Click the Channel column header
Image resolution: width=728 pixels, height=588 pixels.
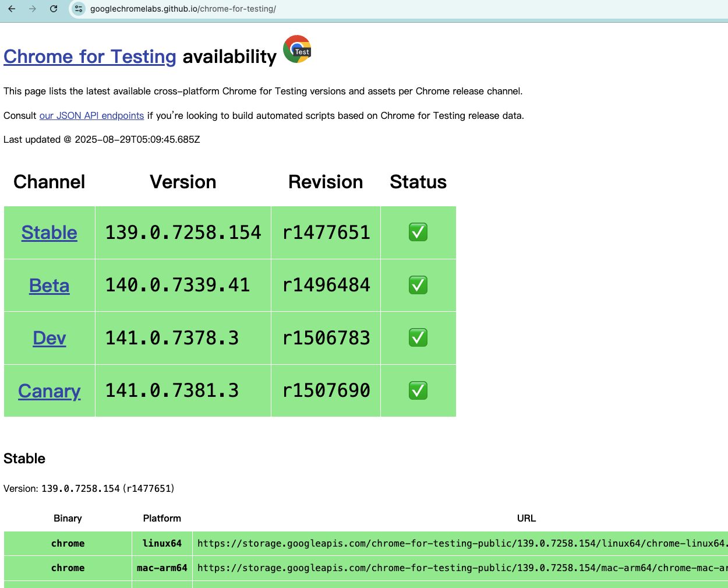pos(50,182)
